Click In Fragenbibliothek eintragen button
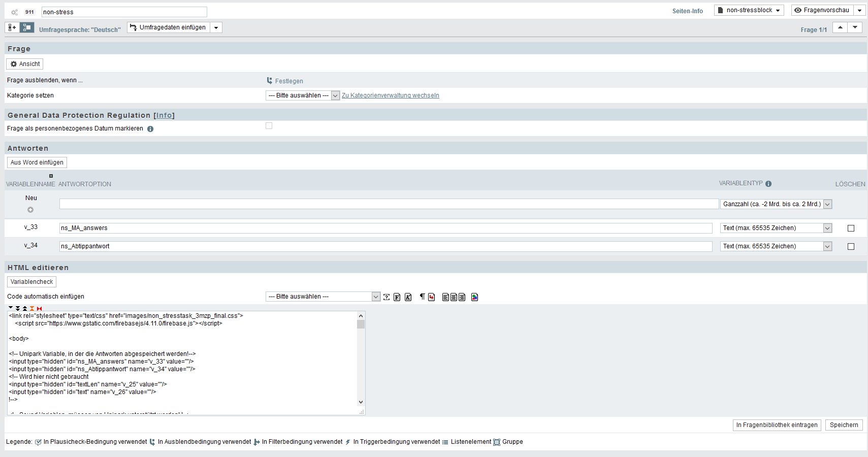The image size is (868, 457). (x=777, y=425)
